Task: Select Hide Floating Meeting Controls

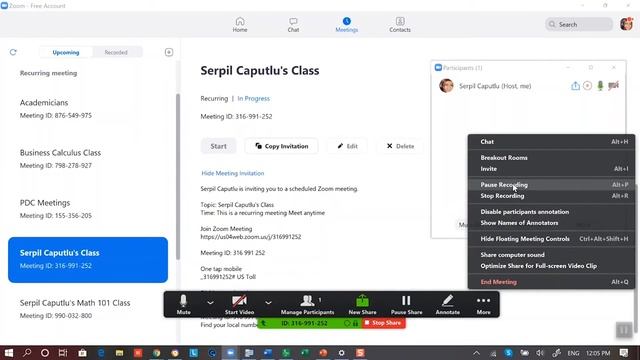Action: click(x=551, y=238)
